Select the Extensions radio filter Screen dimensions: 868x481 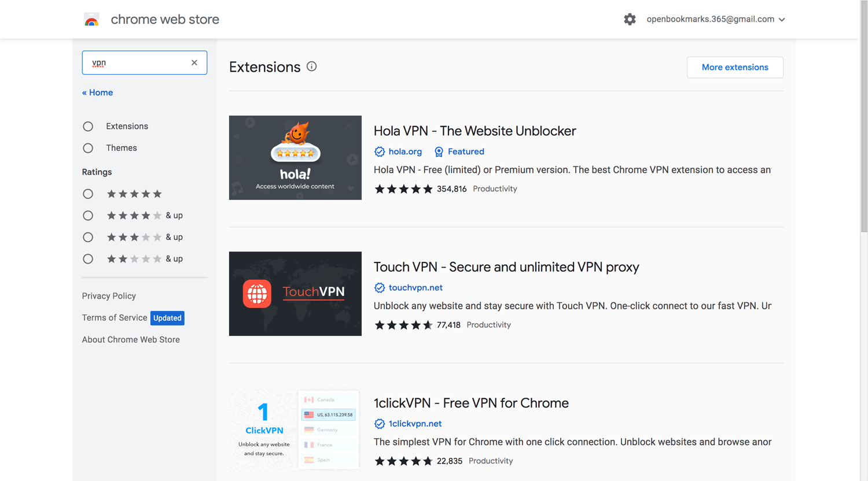tap(88, 126)
